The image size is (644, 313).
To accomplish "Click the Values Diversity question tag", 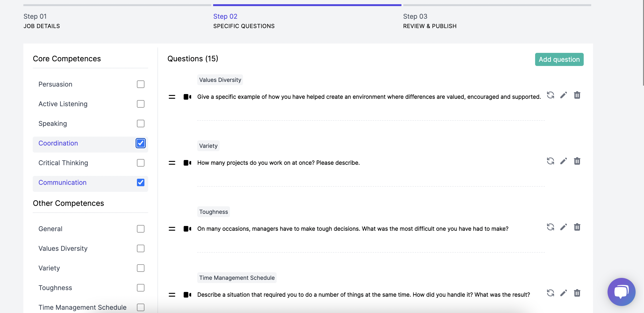I will pos(220,80).
